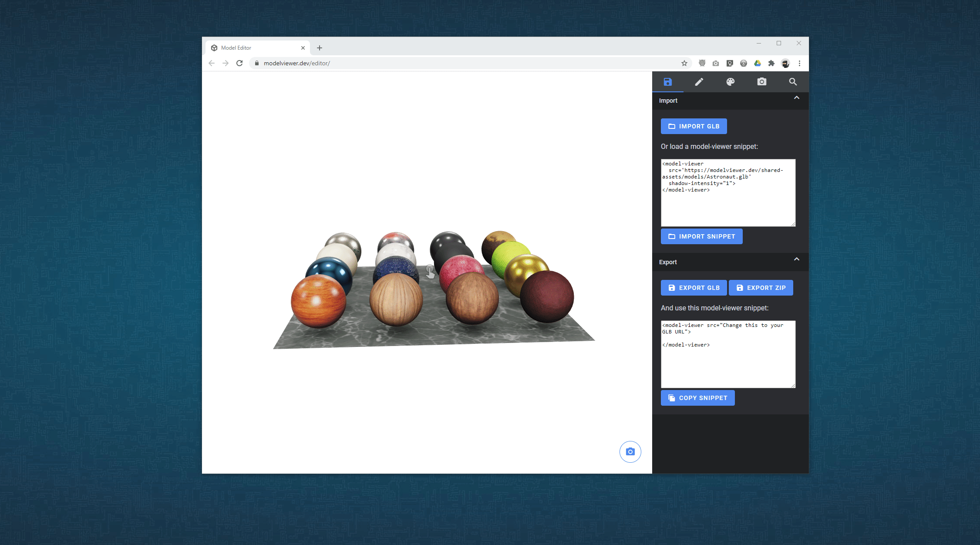
Task: Open the Chrome profile avatar
Action: click(785, 64)
